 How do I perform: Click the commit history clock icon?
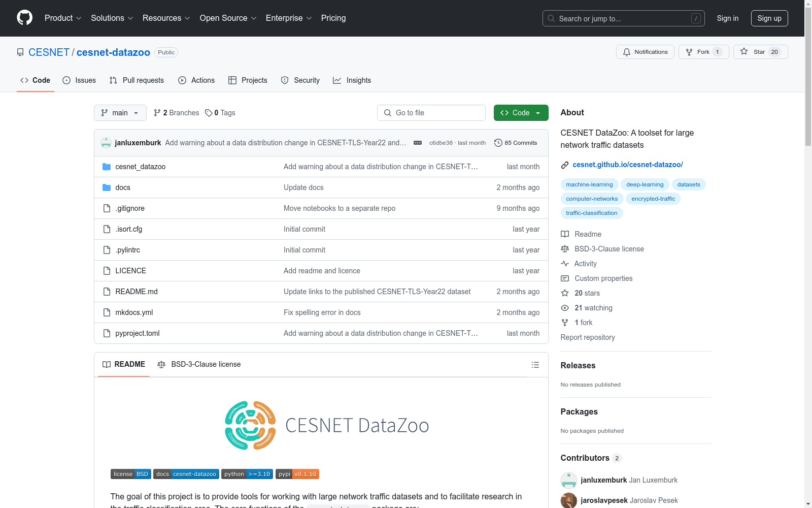pyautogui.click(x=497, y=143)
